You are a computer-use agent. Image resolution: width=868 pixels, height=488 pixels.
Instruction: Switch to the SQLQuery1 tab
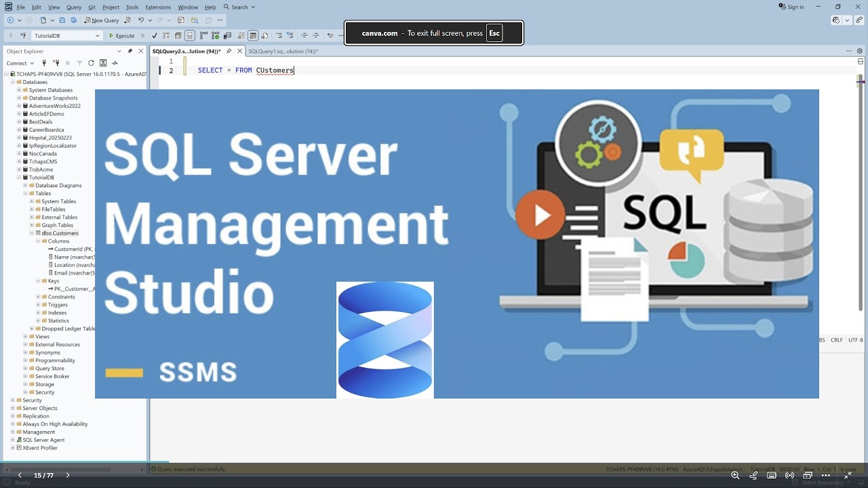coord(283,51)
